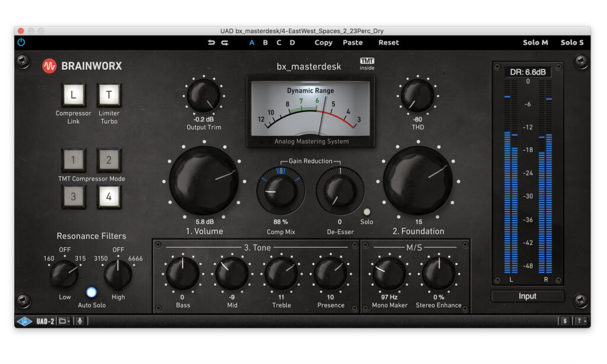Click the 0 % Stereo Enhance value
607x364 pixels.
point(439,297)
